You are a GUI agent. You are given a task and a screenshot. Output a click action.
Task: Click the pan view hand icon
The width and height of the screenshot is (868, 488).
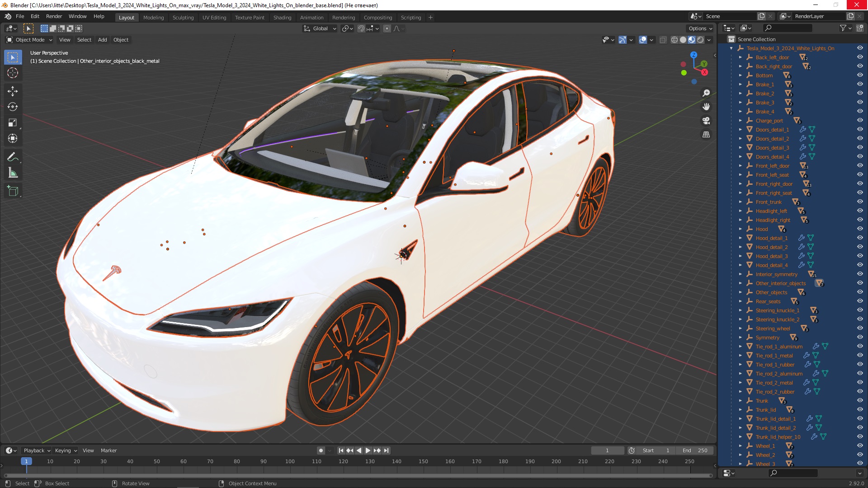pyautogui.click(x=706, y=107)
